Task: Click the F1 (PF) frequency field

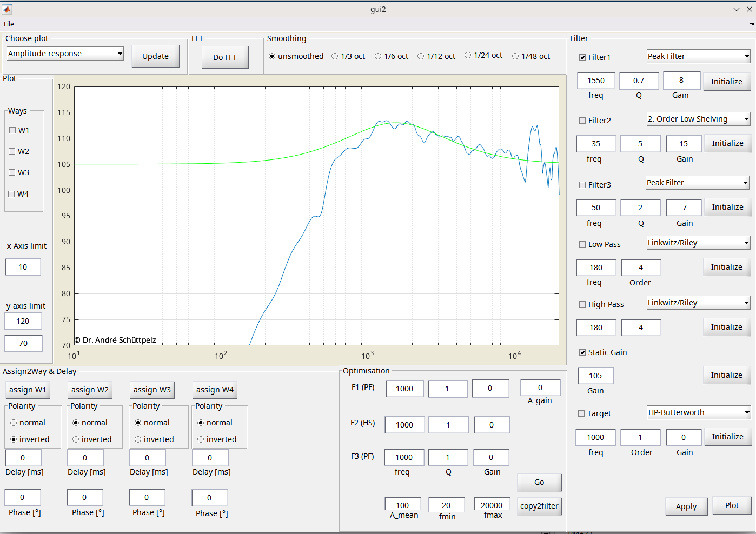Action: tap(404, 389)
